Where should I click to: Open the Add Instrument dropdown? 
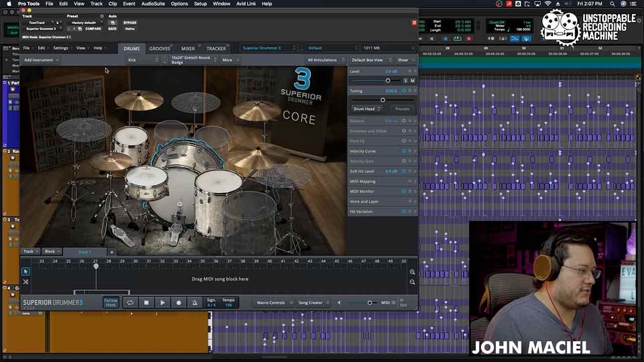point(41,60)
